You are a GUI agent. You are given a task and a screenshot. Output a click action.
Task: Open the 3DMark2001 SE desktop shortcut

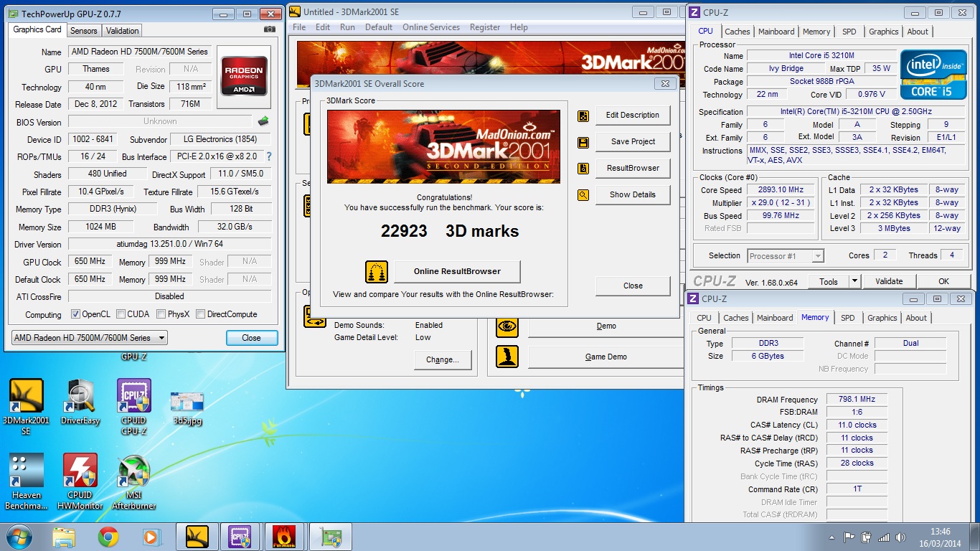(x=27, y=408)
